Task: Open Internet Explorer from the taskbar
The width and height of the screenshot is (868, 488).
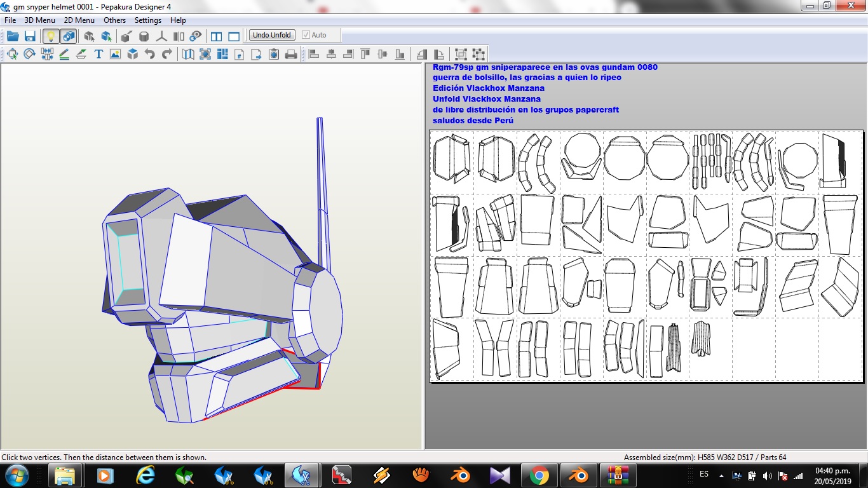Action: pyautogui.click(x=146, y=475)
